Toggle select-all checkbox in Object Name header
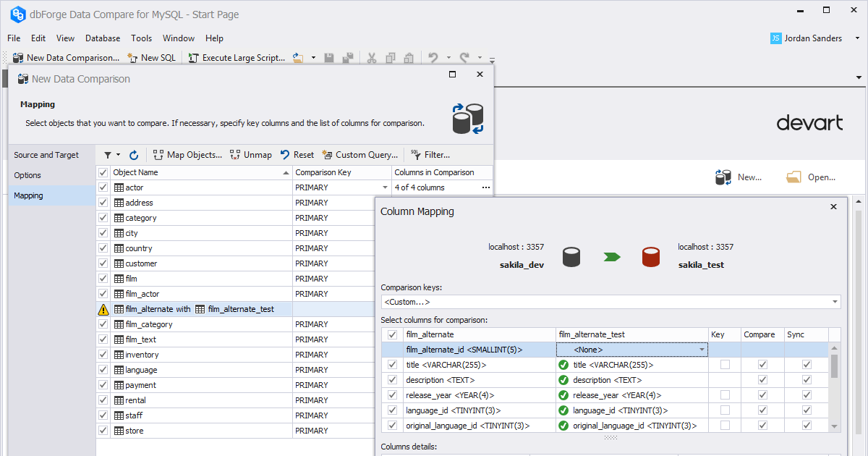Viewport: 868px width, 456px height. click(103, 172)
